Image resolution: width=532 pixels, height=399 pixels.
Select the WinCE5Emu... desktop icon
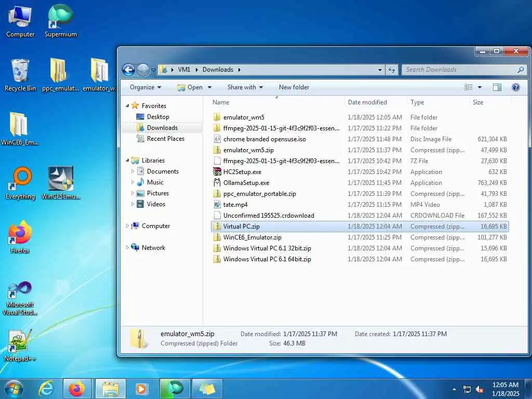click(x=61, y=183)
